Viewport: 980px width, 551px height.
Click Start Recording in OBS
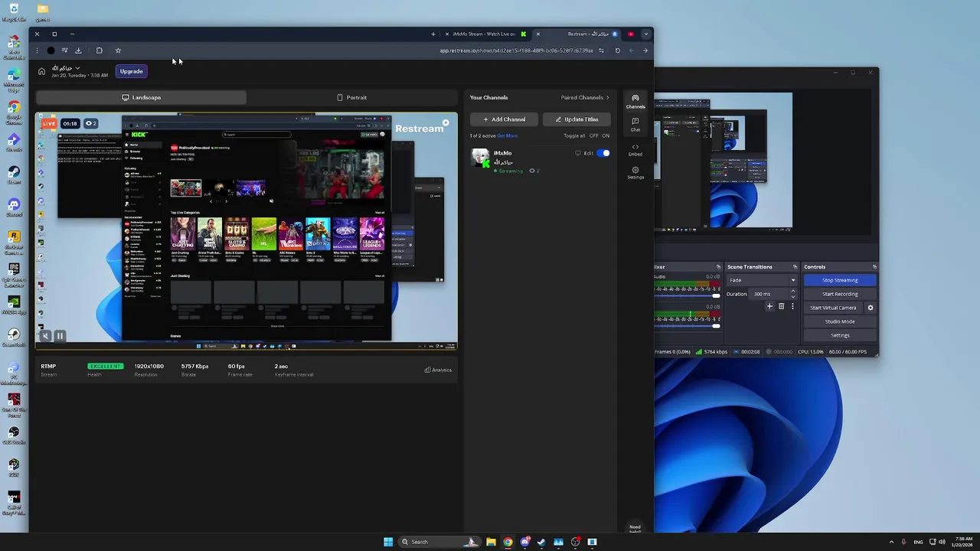click(x=840, y=294)
